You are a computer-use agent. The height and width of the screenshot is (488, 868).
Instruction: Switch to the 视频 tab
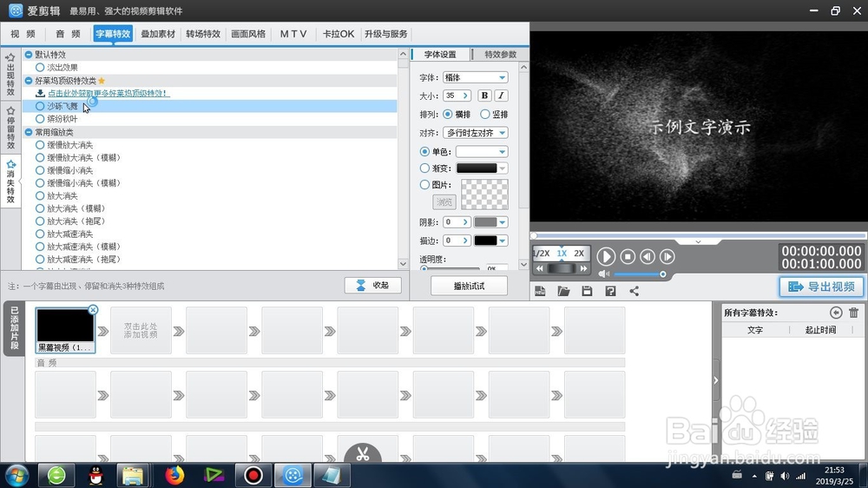pyautogui.click(x=23, y=34)
